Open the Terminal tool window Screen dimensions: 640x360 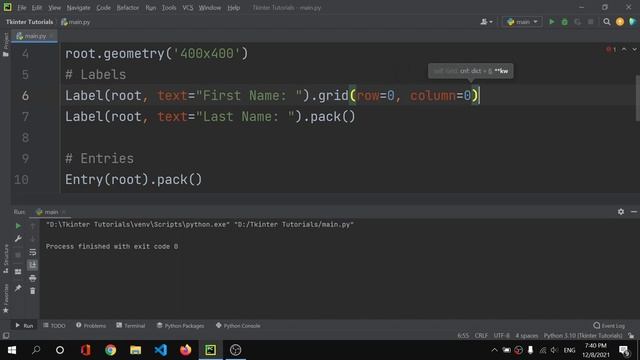[x=131, y=326]
